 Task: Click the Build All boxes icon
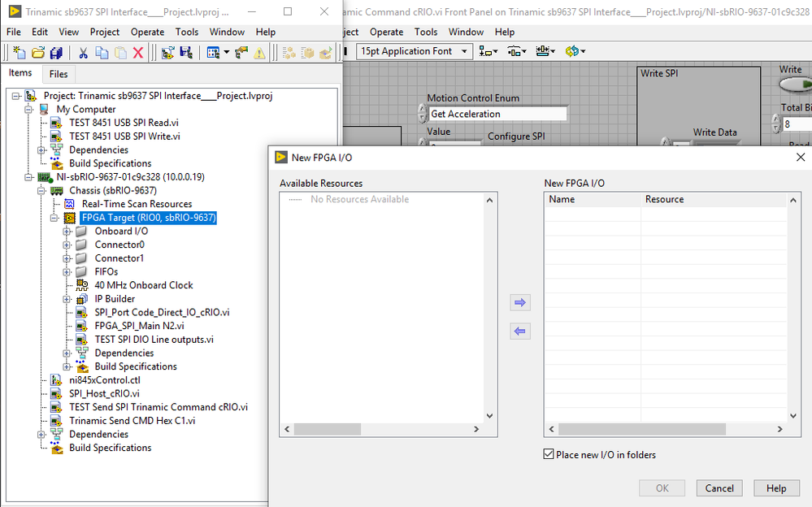289,52
